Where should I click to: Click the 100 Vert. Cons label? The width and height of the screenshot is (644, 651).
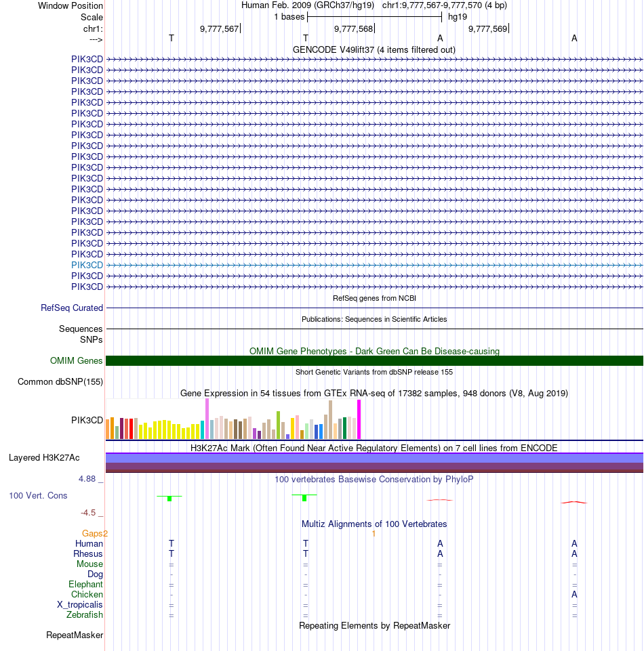[38, 495]
